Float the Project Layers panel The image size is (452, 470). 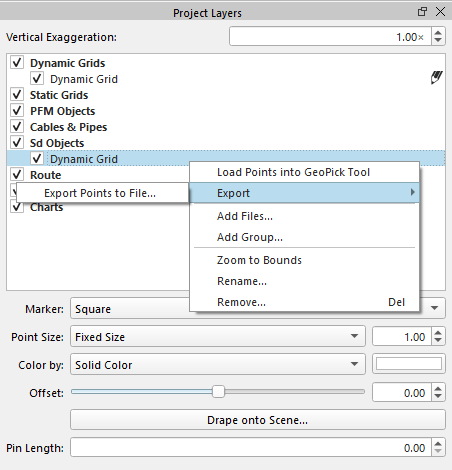pos(422,12)
